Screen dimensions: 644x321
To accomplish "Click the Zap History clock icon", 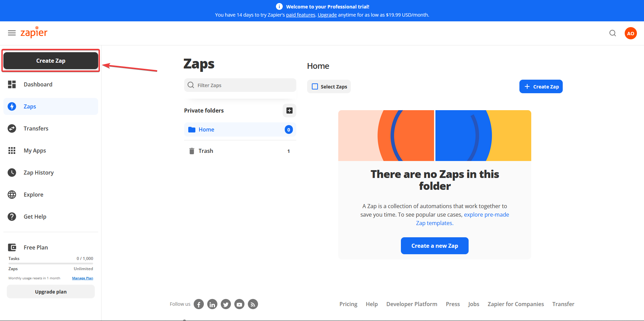I will tap(12, 173).
